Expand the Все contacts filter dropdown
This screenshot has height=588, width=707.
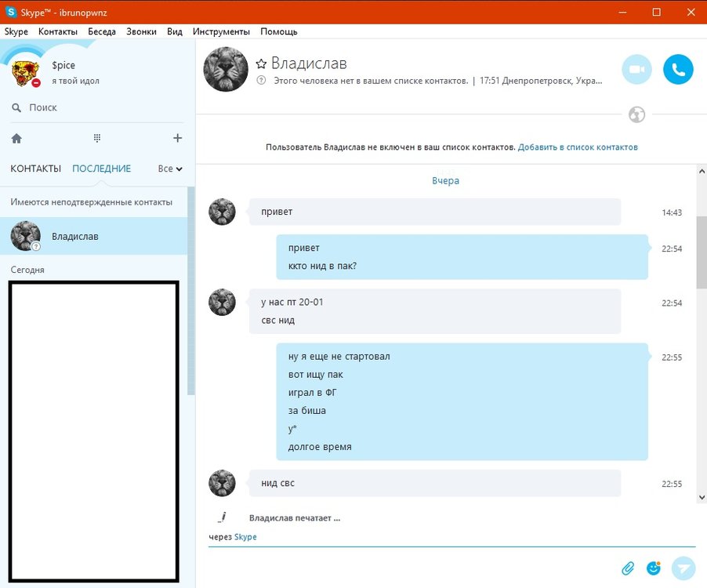pyautogui.click(x=170, y=169)
